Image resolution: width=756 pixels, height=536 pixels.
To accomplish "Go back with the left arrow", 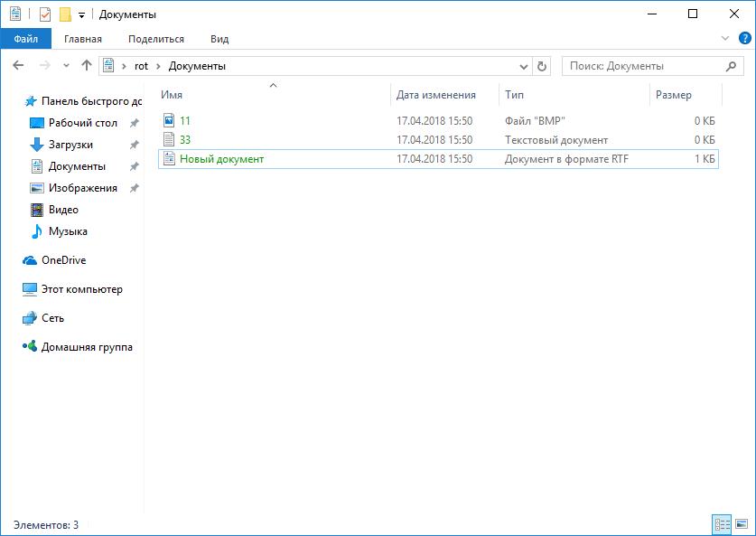I will (18, 66).
